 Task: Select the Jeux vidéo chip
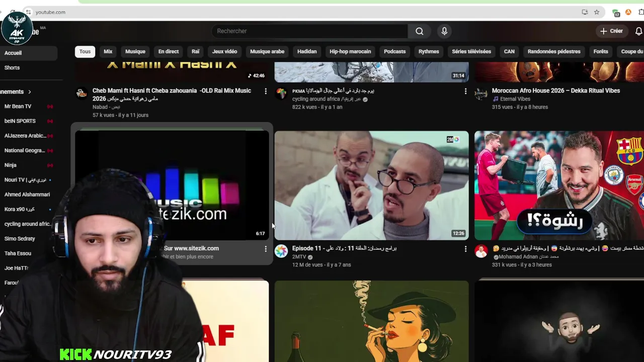(224, 51)
